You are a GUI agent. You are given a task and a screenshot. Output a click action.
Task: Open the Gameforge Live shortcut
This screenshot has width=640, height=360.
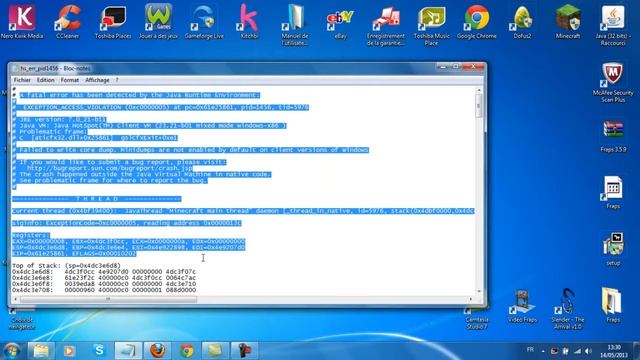tap(204, 21)
